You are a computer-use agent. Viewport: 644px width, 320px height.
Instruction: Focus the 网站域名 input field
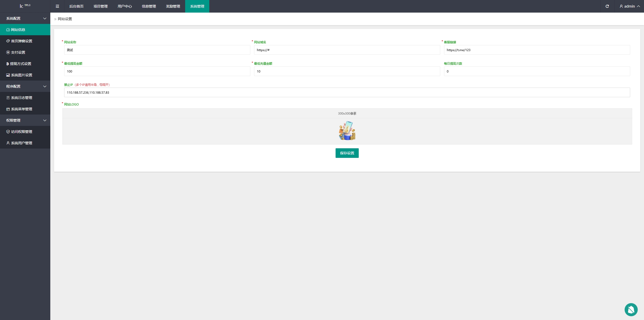347,50
